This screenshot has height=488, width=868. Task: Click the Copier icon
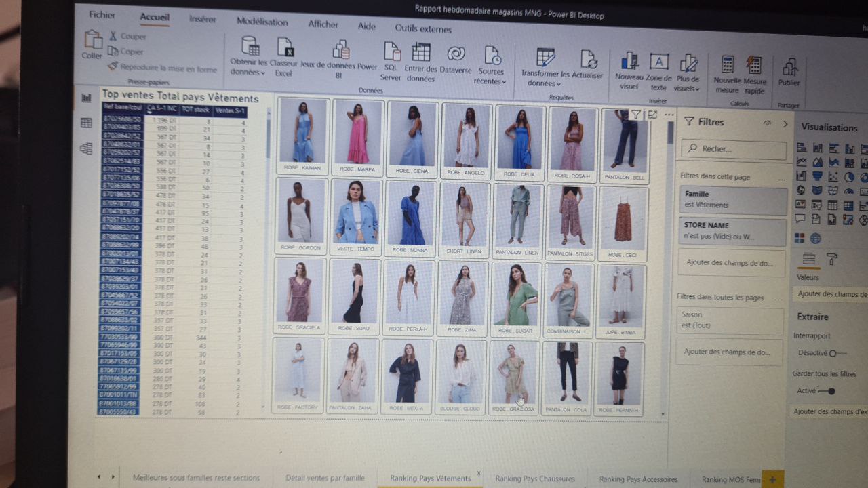click(x=113, y=51)
